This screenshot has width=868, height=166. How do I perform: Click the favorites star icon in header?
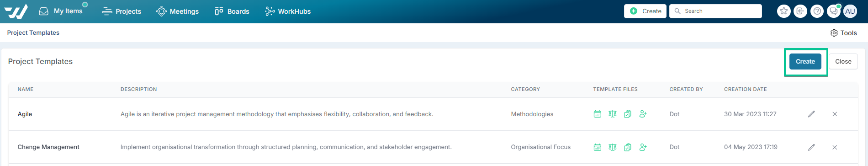pos(783,11)
